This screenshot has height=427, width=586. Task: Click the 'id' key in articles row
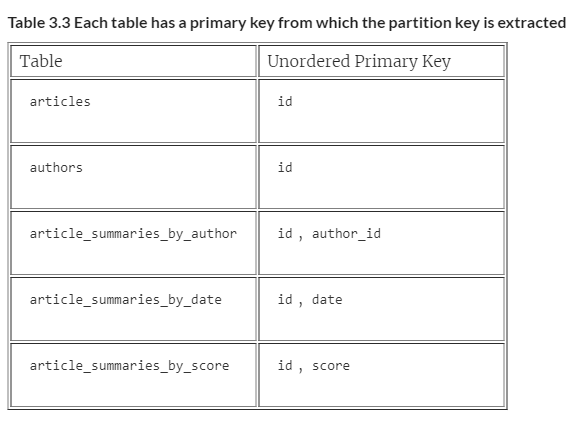point(285,101)
